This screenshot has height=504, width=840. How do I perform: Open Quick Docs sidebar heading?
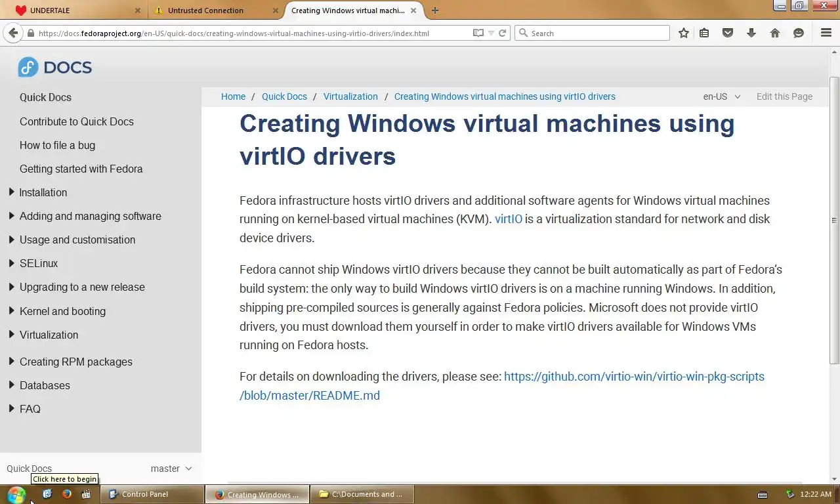coord(45,97)
